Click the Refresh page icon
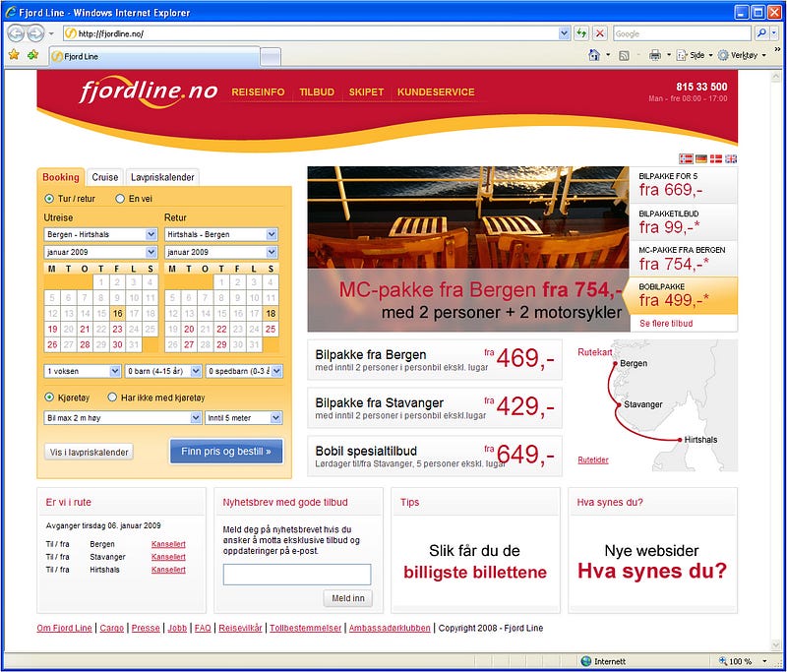 tap(581, 33)
